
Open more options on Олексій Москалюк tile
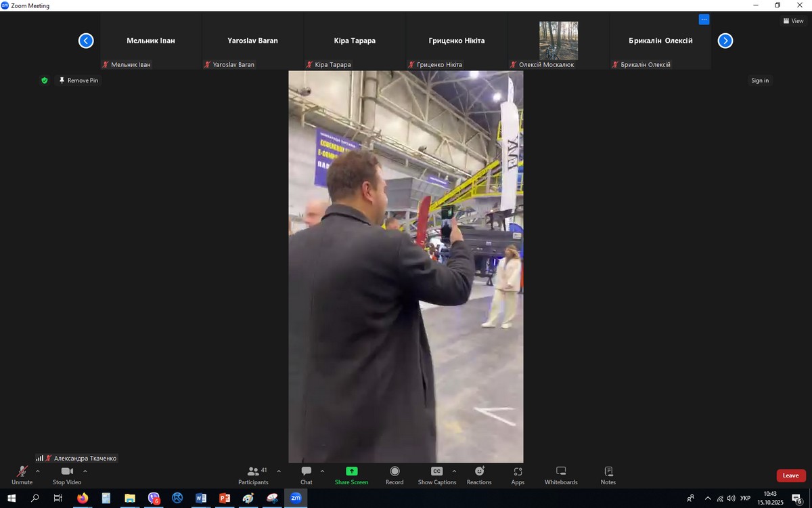coord(704,20)
